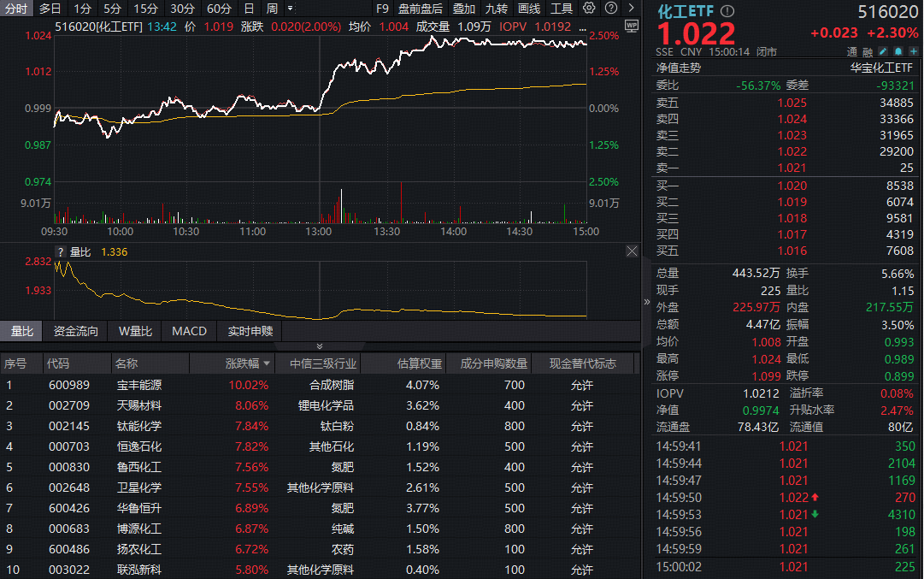The image size is (924, 579).
Task: Add to watchlist with plus icon
Action: (914, 52)
